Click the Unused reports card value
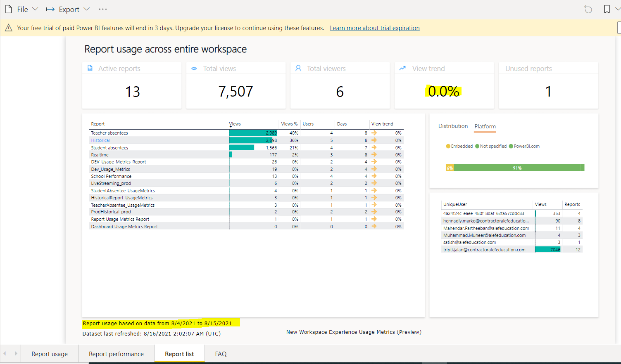The width and height of the screenshot is (621, 364). (x=548, y=91)
